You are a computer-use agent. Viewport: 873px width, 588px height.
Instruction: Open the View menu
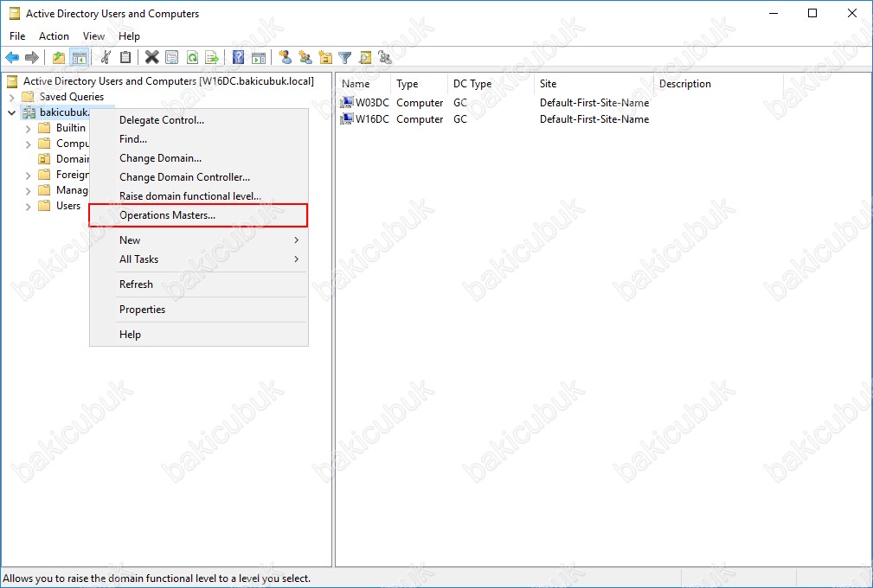tap(93, 36)
